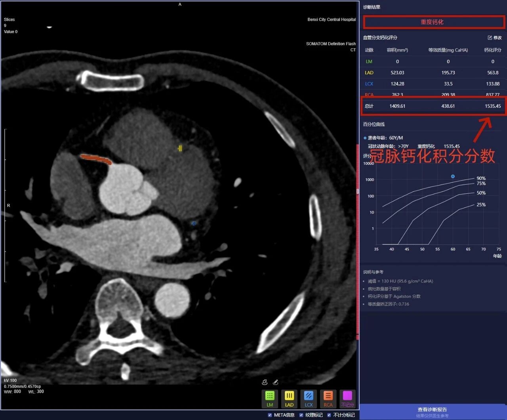The height and width of the screenshot is (420, 507).
Task: Uncheck the META信息 checkbox
Action: coord(270,415)
